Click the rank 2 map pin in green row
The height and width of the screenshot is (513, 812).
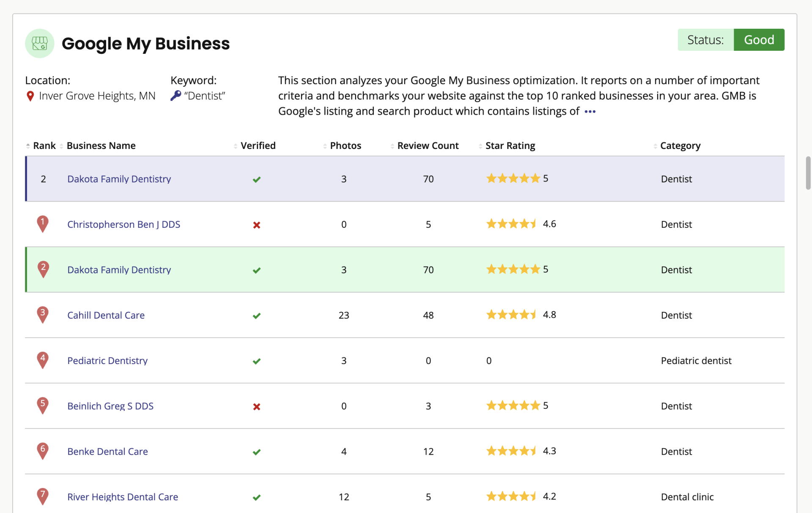pos(43,269)
